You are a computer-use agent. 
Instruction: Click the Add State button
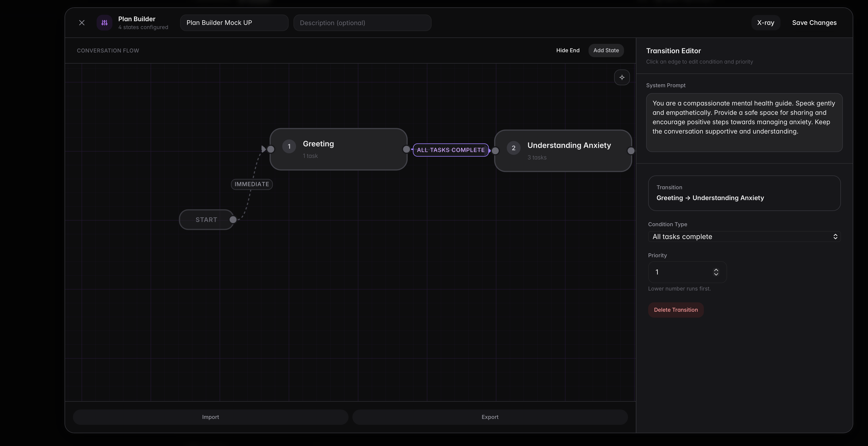tap(606, 50)
